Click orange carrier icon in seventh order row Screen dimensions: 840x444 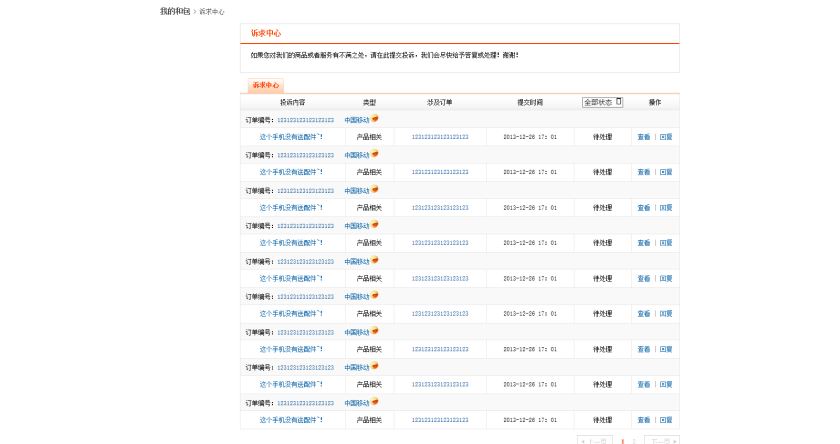pyautogui.click(x=375, y=330)
